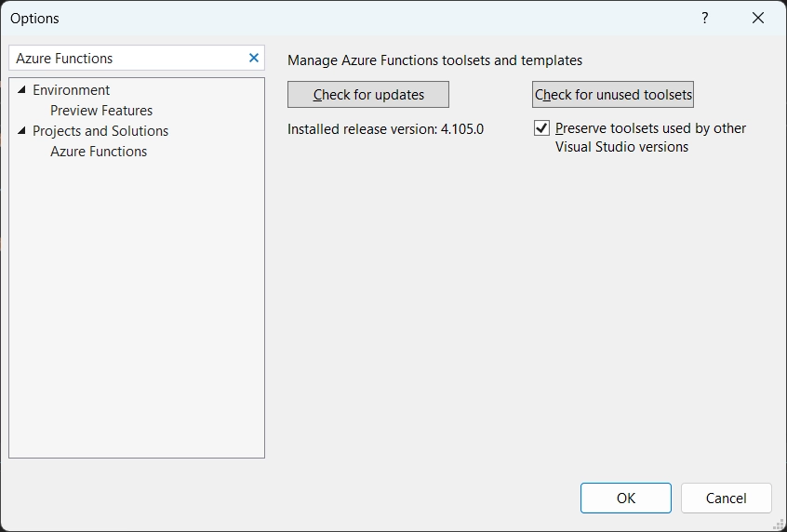Click the Options title bar text
This screenshot has height=532, width=787.
[34, 19]
